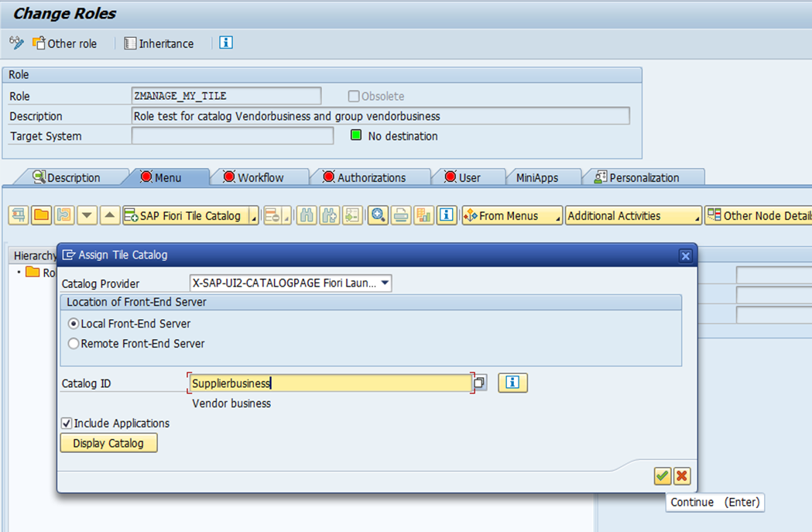The image size is (812, 532).
Task: Toggle the Obsolete checkbox
Action: [x=354, y=95]
